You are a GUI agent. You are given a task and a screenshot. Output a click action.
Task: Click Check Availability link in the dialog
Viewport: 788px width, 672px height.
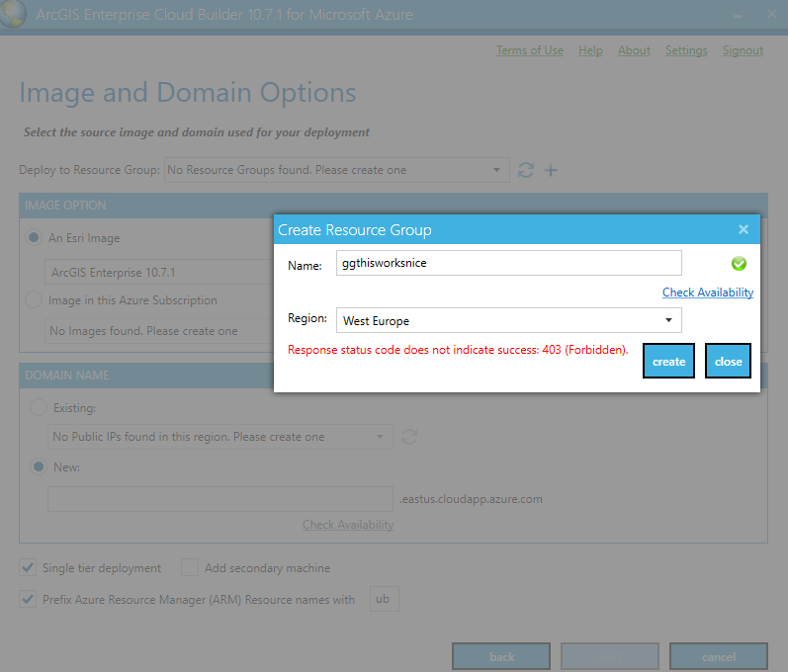(708, 293)
